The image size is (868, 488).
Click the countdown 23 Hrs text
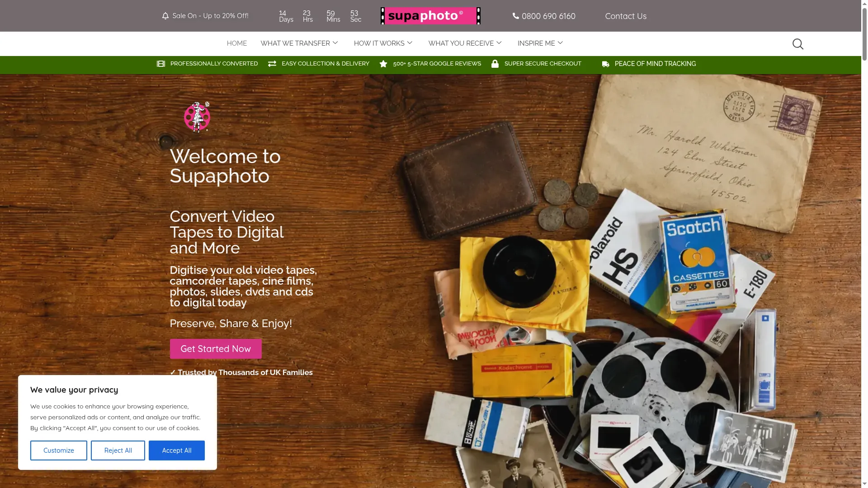click(x=308, y=16)
